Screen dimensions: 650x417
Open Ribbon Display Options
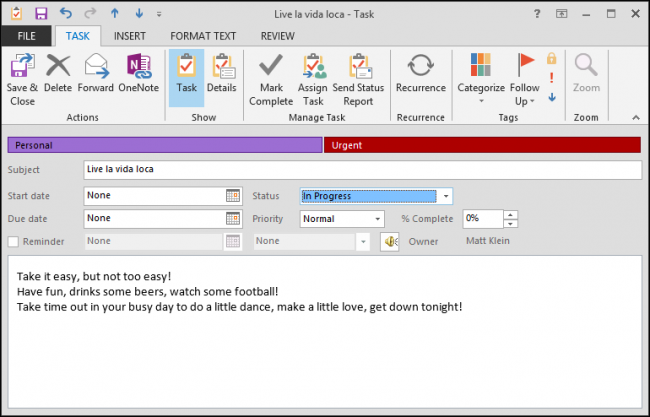pyautogui.click(x=561, y=14)
